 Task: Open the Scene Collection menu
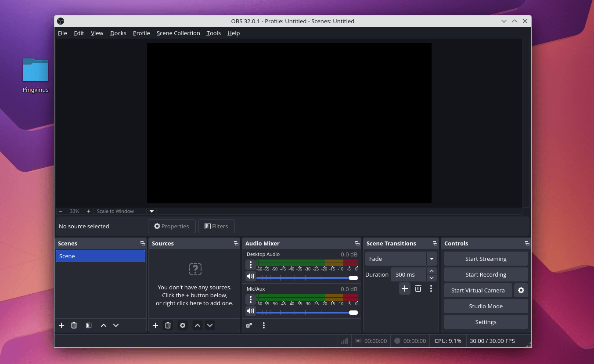[x=178, y=33]
